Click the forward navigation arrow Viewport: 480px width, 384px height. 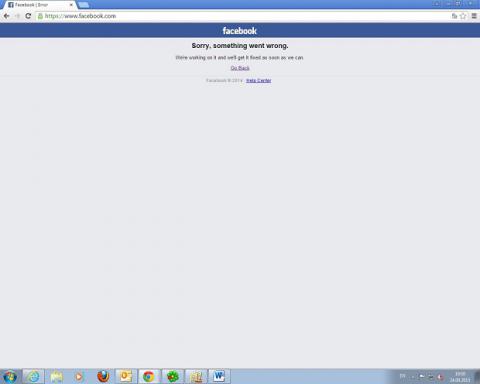(x=17, y=16)
